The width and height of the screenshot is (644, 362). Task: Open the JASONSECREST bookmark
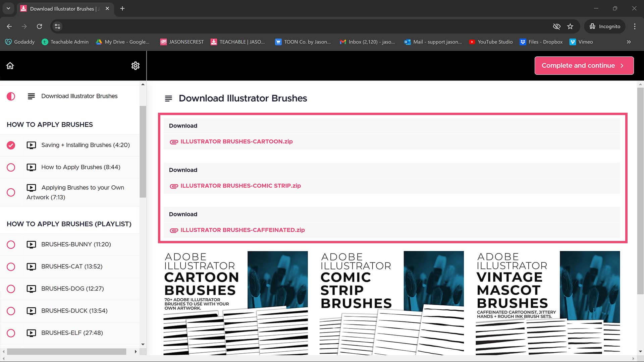click(182, 42)
